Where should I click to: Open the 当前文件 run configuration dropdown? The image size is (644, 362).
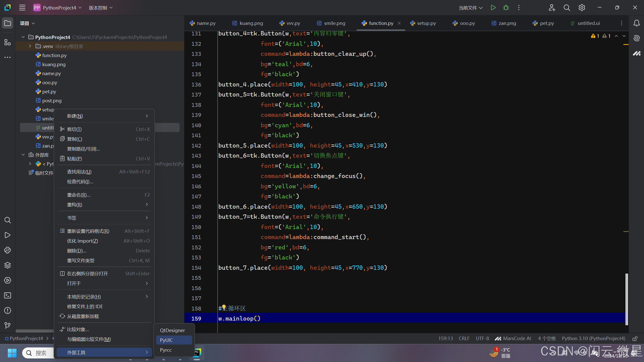pos(470,8)
